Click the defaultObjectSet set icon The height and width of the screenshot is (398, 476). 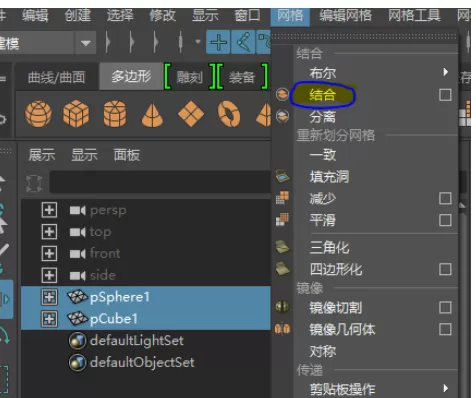pyautogui.click(x=78, y=362)
